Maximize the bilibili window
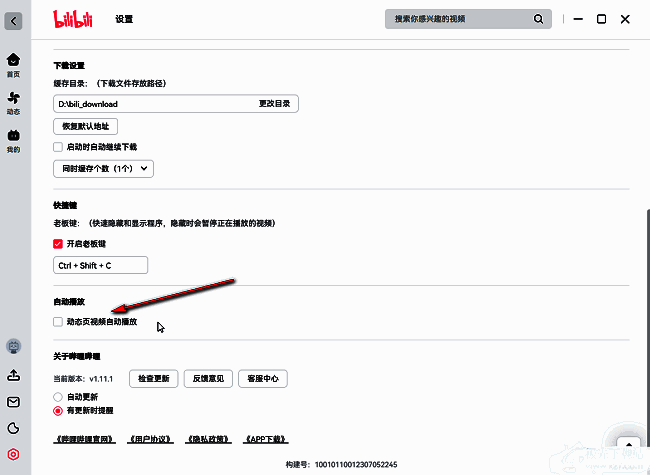650x475 pixels. click(x=601, y=19)
